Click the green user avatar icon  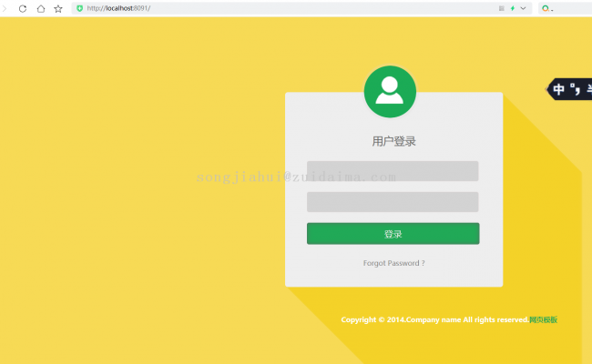pyautogui.click(x=390, y=91)
